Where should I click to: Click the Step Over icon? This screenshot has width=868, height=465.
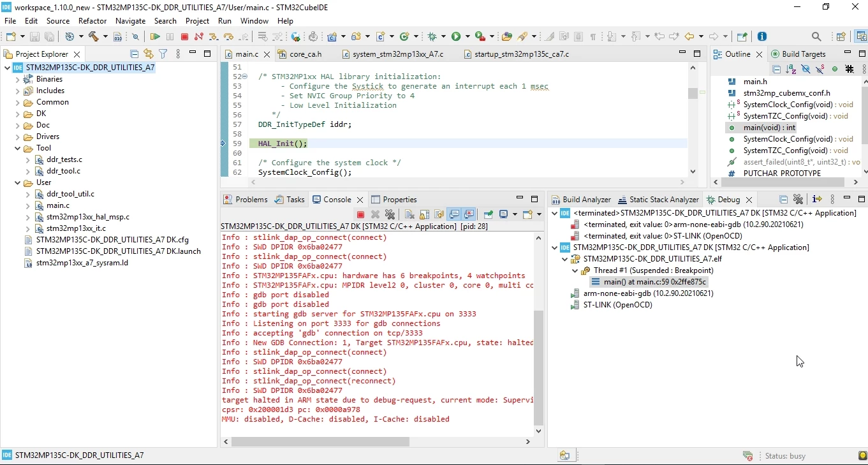(x=228, y=37)
